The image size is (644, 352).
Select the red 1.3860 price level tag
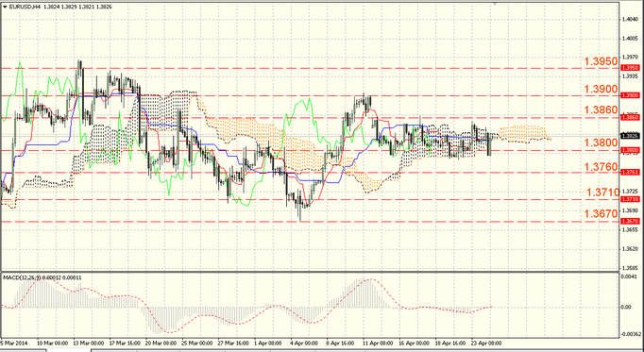630,117
